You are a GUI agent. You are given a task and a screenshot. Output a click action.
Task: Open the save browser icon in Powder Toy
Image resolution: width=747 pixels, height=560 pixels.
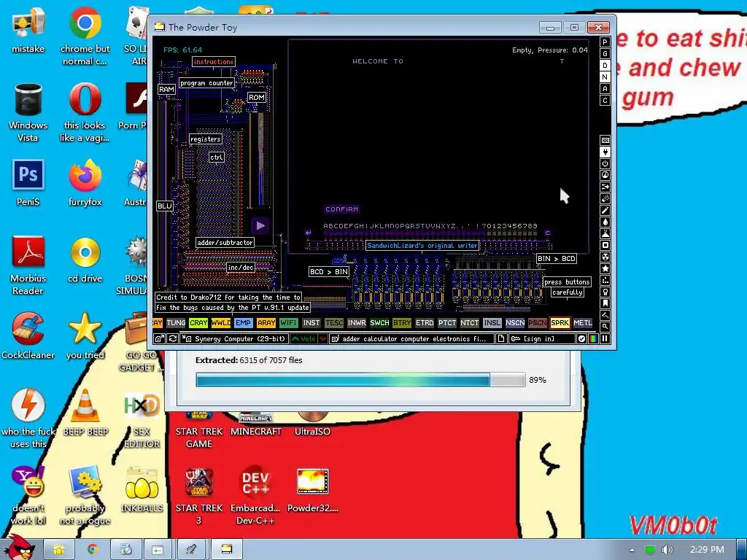(159, 338)
